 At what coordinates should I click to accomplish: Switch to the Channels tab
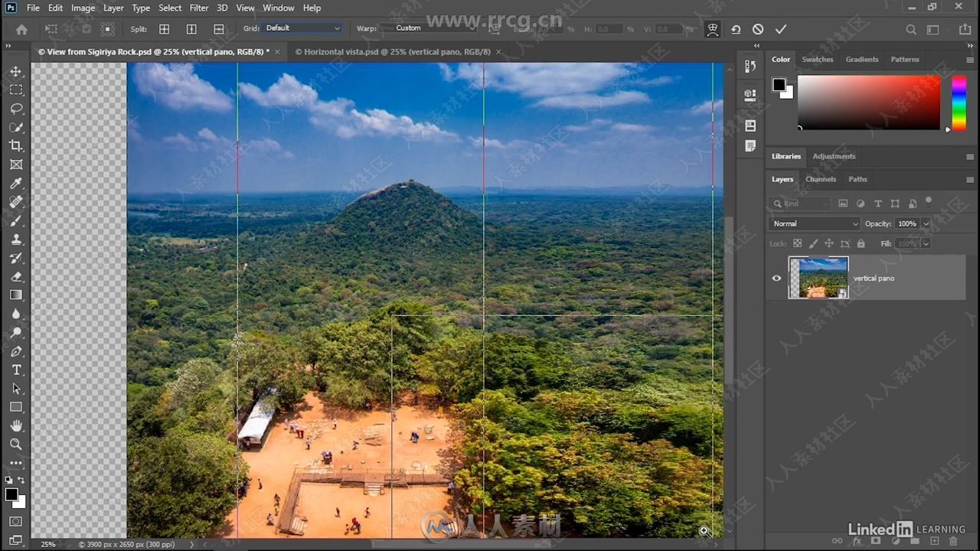point(820,179)
